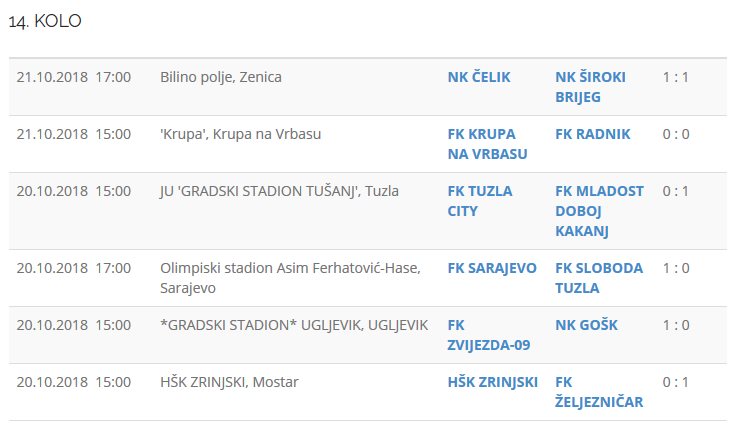Select the FK Sloboda Tuzla link
Screen dimensions: 735x440
pos(599,278)
